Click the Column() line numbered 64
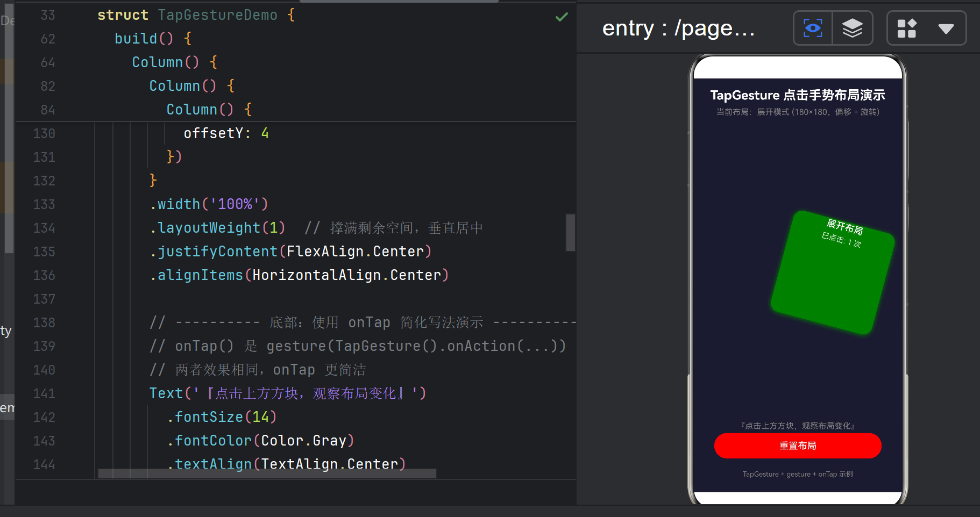980x517 pixels. 175,62
